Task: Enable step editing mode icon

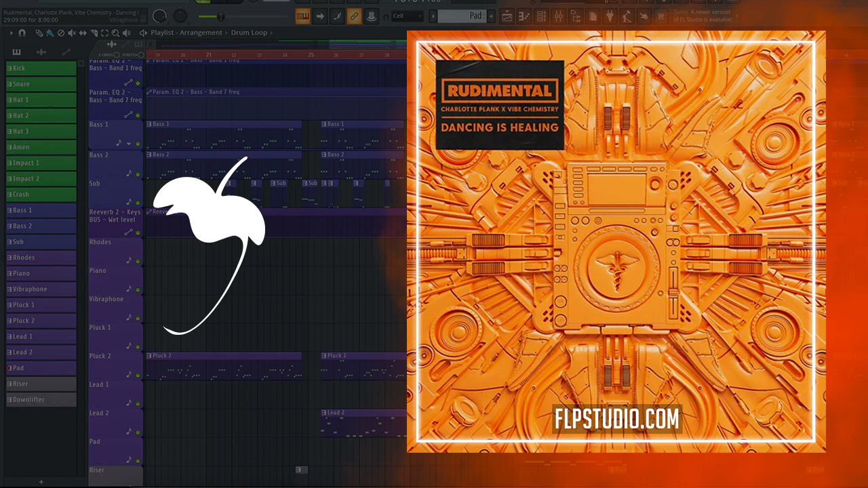Action: [337, 16]
